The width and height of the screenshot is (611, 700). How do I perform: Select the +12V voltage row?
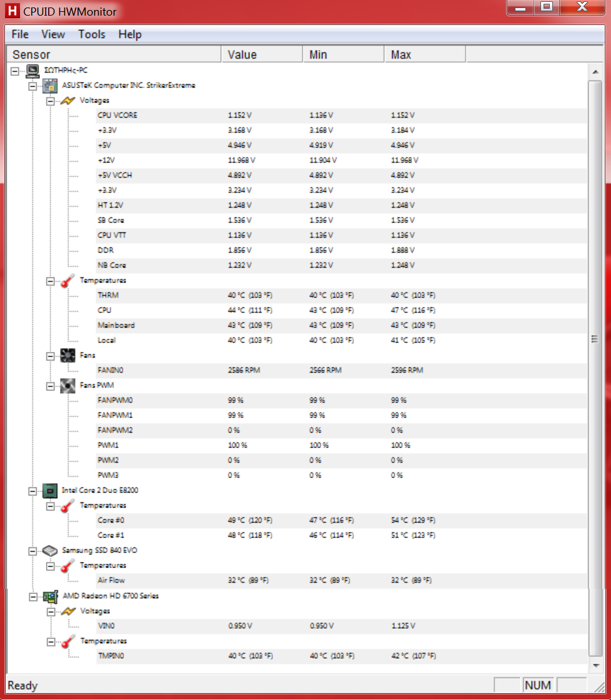pos(341,160)
